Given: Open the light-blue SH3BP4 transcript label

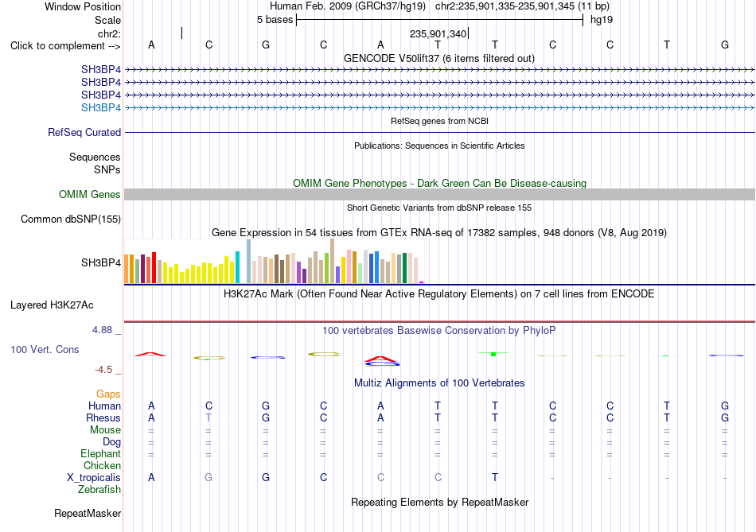Looking at the screenshot, I should (x=101, y=107).
